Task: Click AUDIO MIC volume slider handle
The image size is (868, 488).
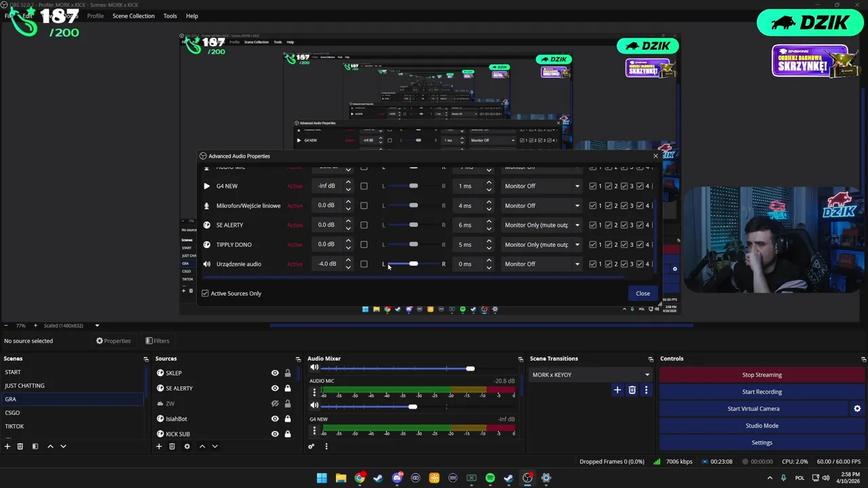Action: (412, 407)
